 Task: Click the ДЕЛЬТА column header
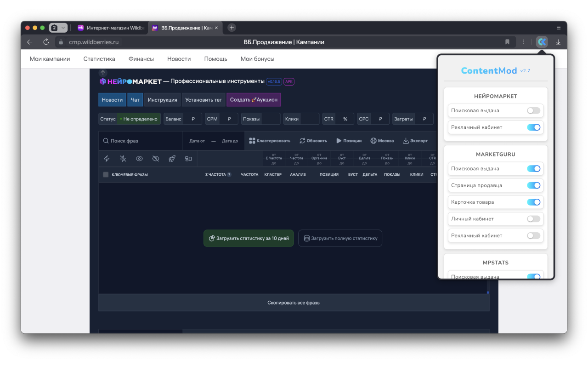[370, 175]
